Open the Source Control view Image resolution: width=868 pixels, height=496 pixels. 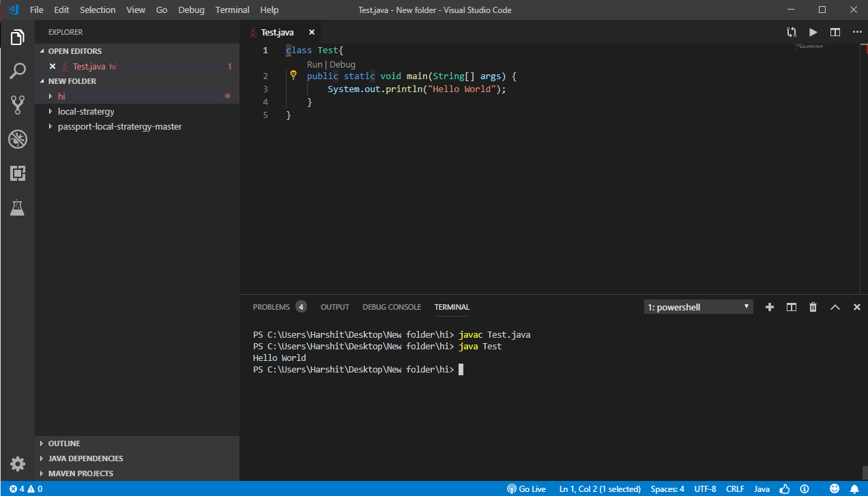click(17, 104)
